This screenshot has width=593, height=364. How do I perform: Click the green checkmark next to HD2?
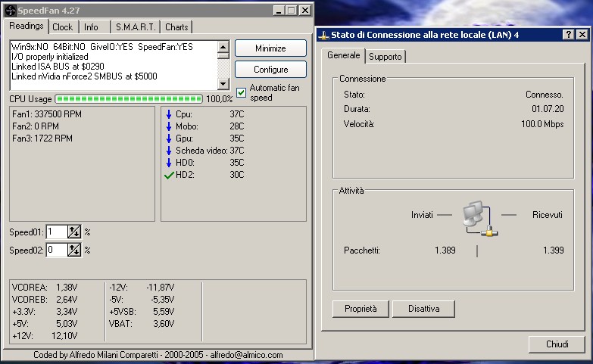pos(168,175)
